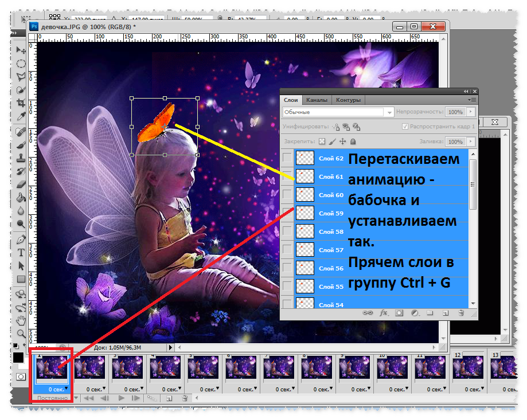The height and width of the screenshot is (420, 527).
Task: Select the Dodge tool
Action: [21, 223]
